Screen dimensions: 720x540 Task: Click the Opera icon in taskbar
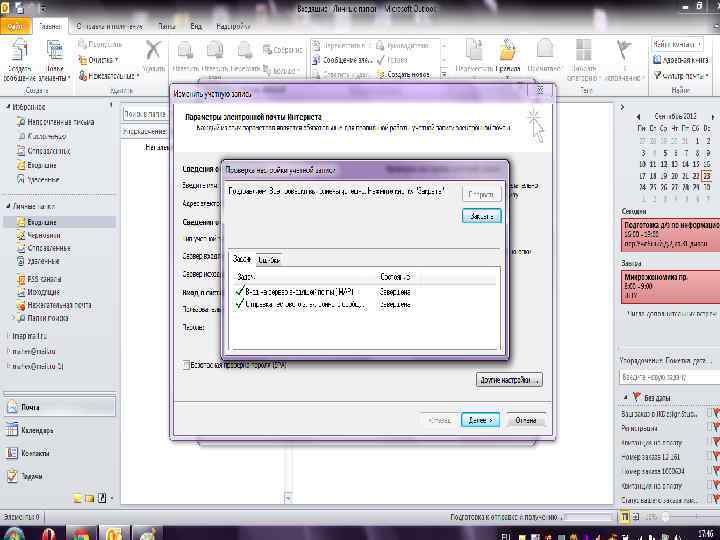49,534
